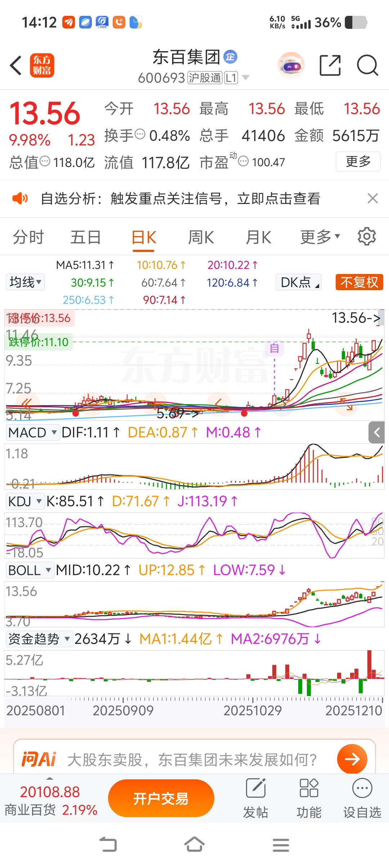This screenshot has height=868, width=389.
Task: Collapse side panel via gray chevron tab
Action: (377, 432)
